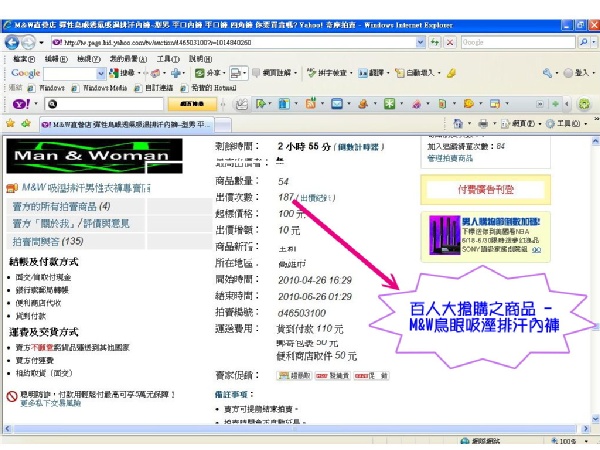Click the vertical scrollbar down arrow
Viewport: 600px width, 450px height.
[595, 418]
